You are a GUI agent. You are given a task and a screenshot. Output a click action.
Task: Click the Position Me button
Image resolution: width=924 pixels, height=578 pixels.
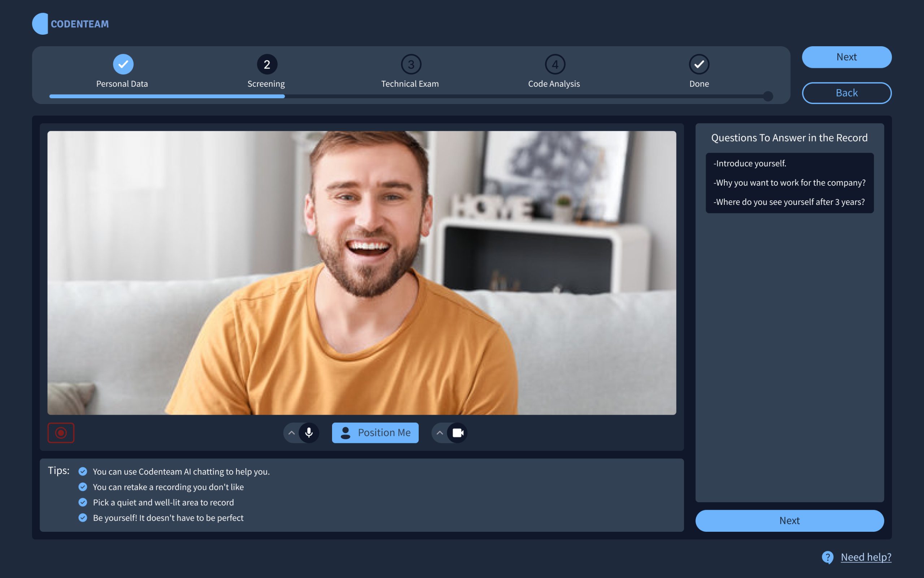375,433
